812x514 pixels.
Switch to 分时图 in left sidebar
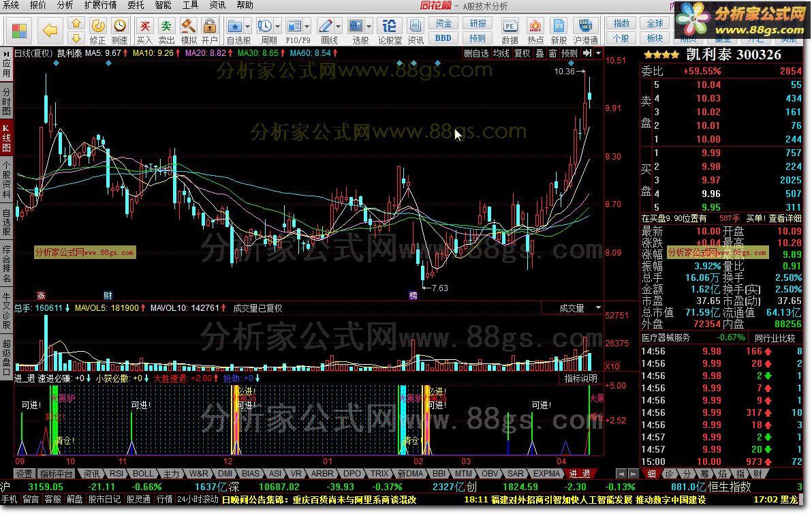6,102
